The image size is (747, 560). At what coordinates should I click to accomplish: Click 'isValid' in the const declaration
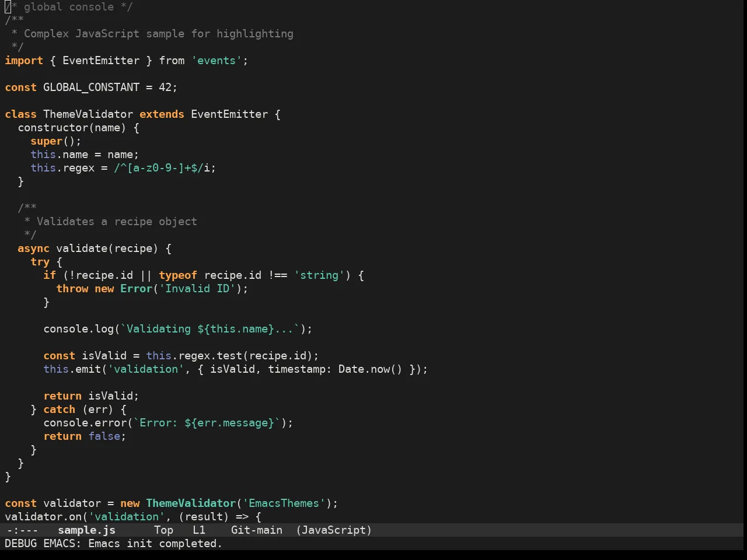[104, 356]
